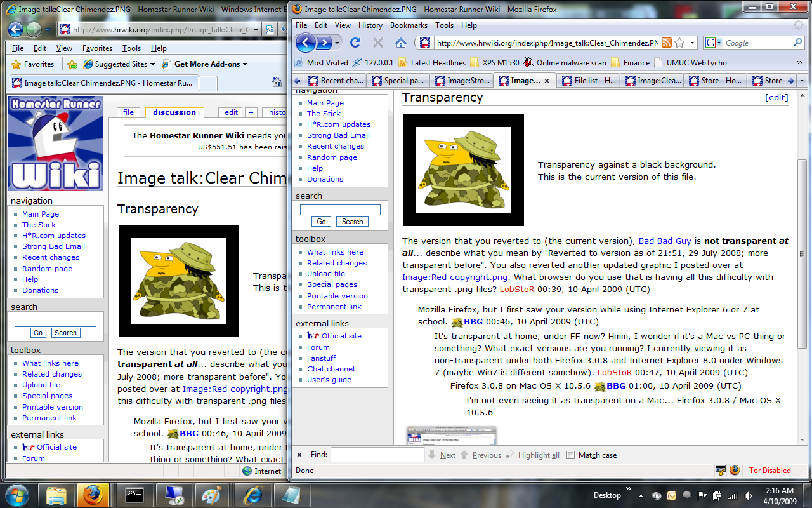Click the wiki Search button in Firefox
The image size is (812, 508).
pyautogui.click(x=352, y=222)
